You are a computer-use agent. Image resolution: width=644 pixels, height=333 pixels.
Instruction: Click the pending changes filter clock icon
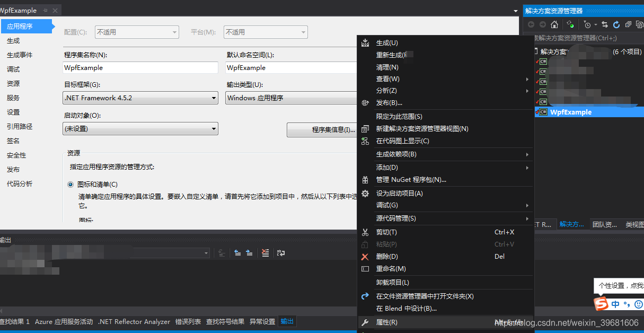click(x=587, y=24)
